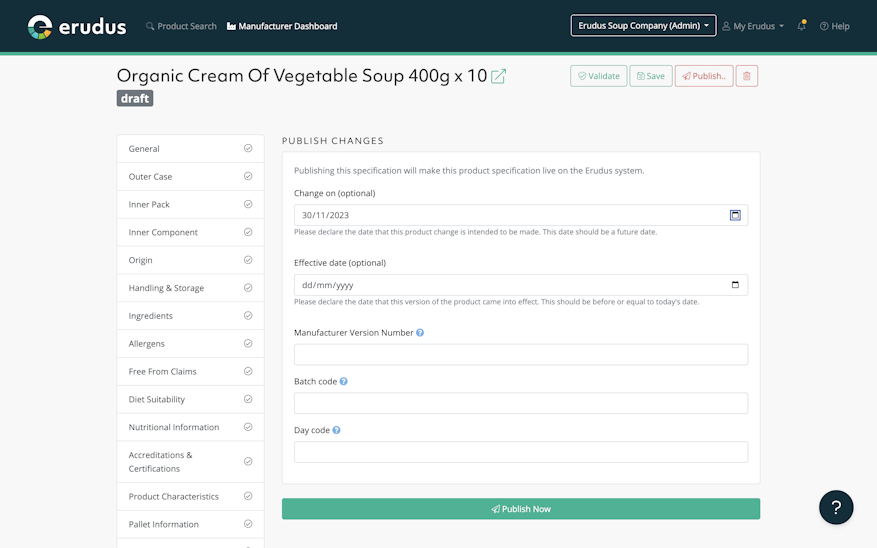Open the Manufacturer Dashboard
The width and height of the screenshot is (877, 548).
tap(282, 26)
